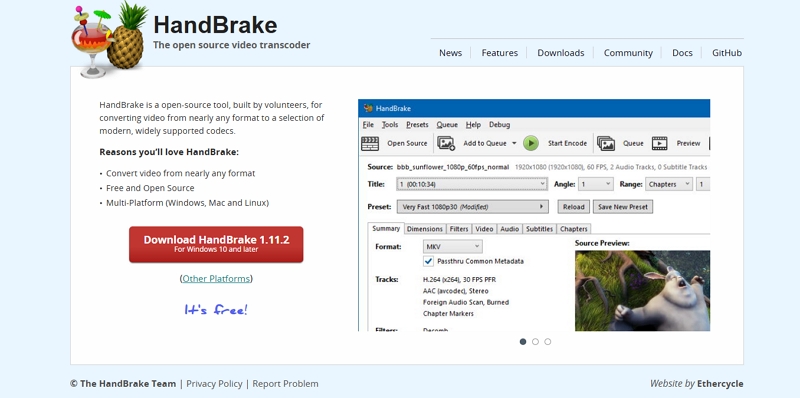Click the Add to Queue picture icon

click(446, 143)
